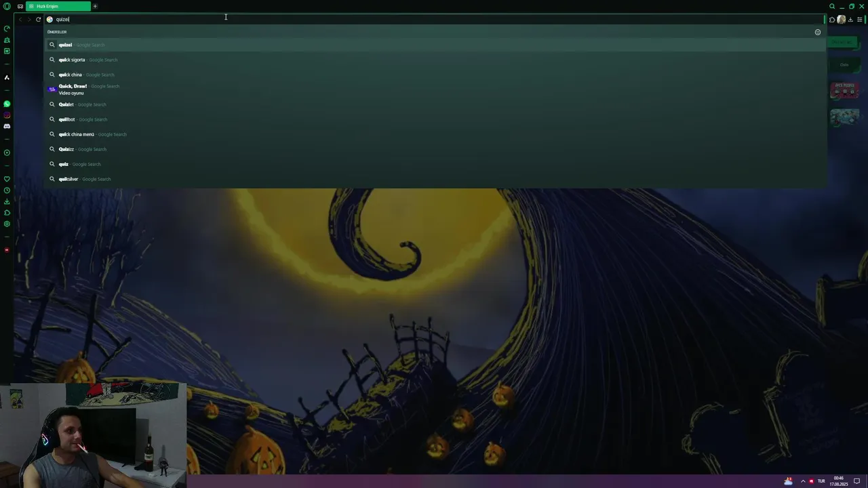Open the tab search magnifier icon
Image resolution: width=868 pixels, height=488 pixels.
[832, 6]
